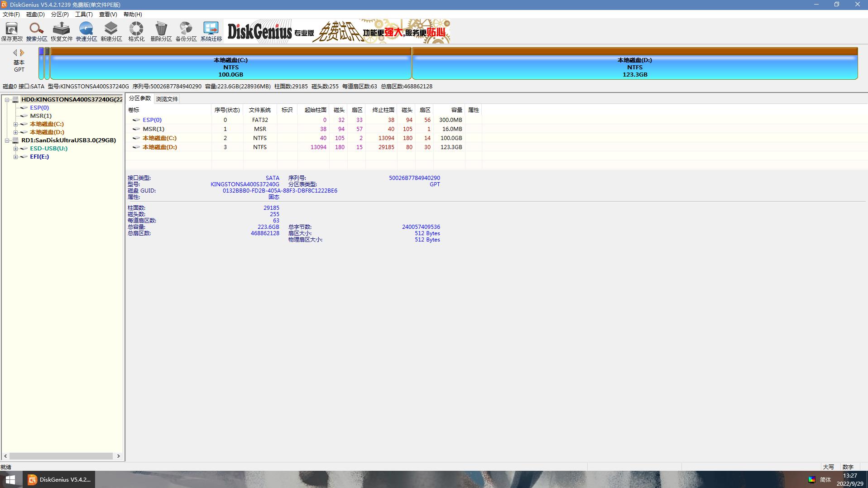This screenshot has height=488, width=868.
Task: Open the Backup Partition (备份分区) tool
Action: [186, 31]
